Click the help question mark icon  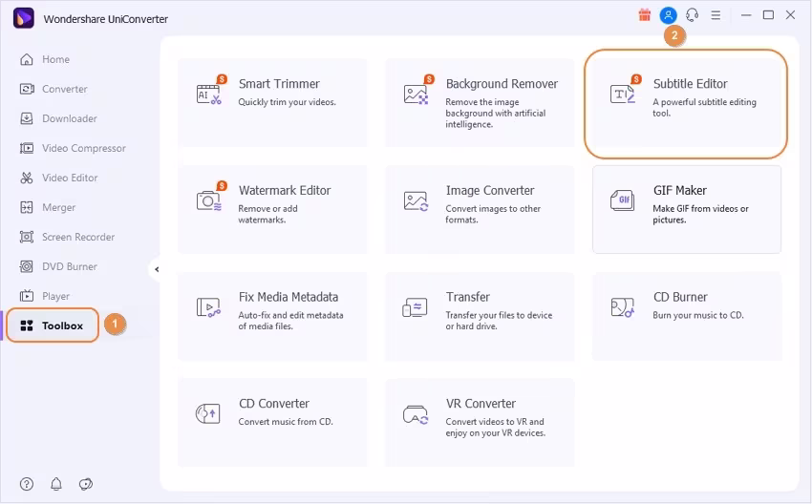click(x=27, y=483)
